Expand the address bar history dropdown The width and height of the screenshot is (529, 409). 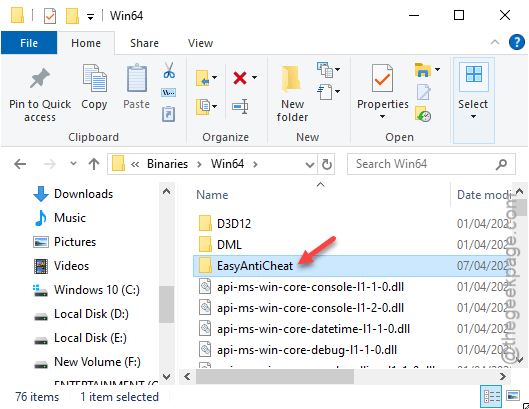(x=309, y=165)
